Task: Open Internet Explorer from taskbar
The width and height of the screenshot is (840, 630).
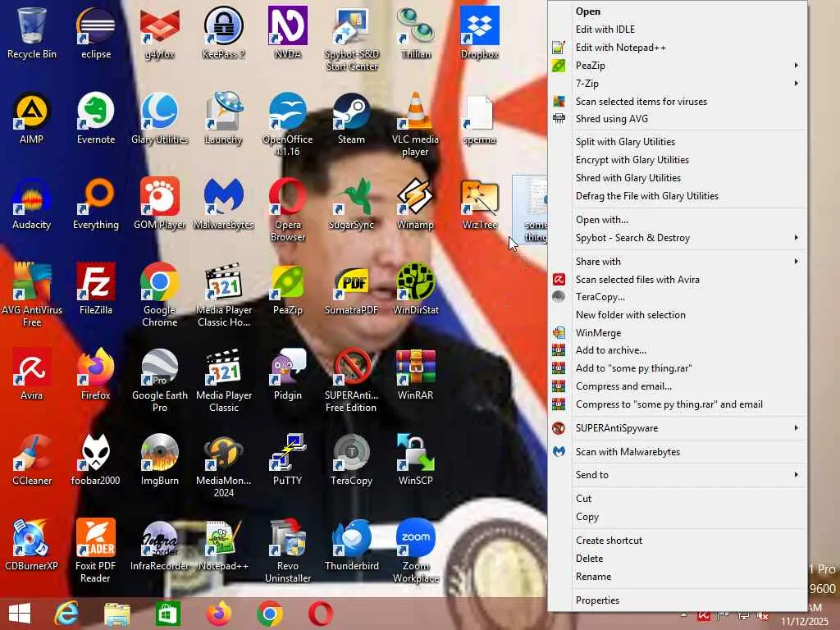Action: click(x=66, y=614)
